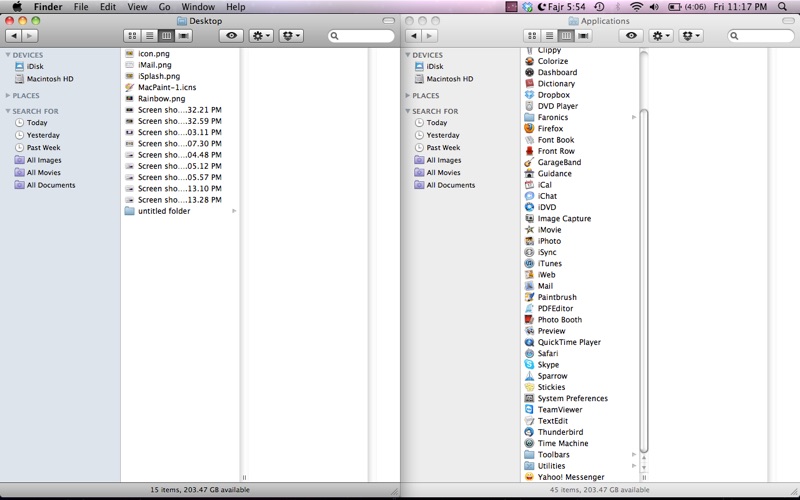Image resolution: width=800 pixels, height=500 pixels.
Task: Click Quick Look eye button in Desktop window
Action: coord(231,36)
